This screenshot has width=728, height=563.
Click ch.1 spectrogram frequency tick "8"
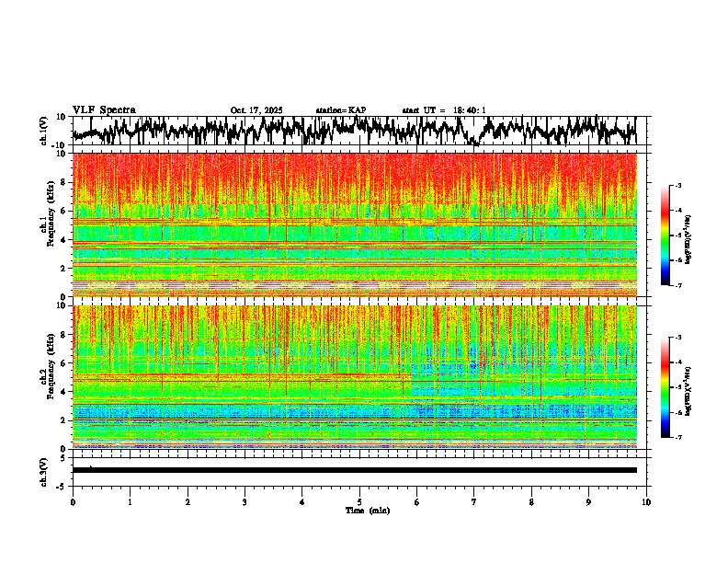coord(64,182)
